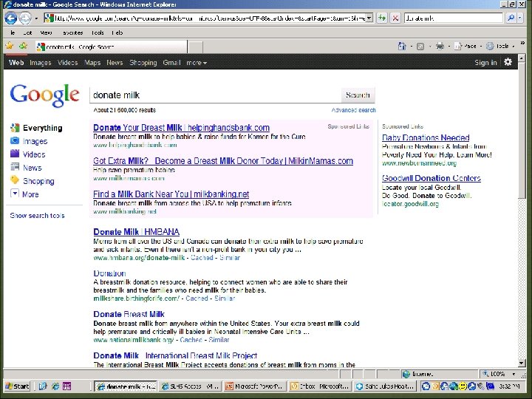Expand the 'more' dropdown in Google bar
The height and width of the screenshot is (399, 532).
click(x=197, y=63)
